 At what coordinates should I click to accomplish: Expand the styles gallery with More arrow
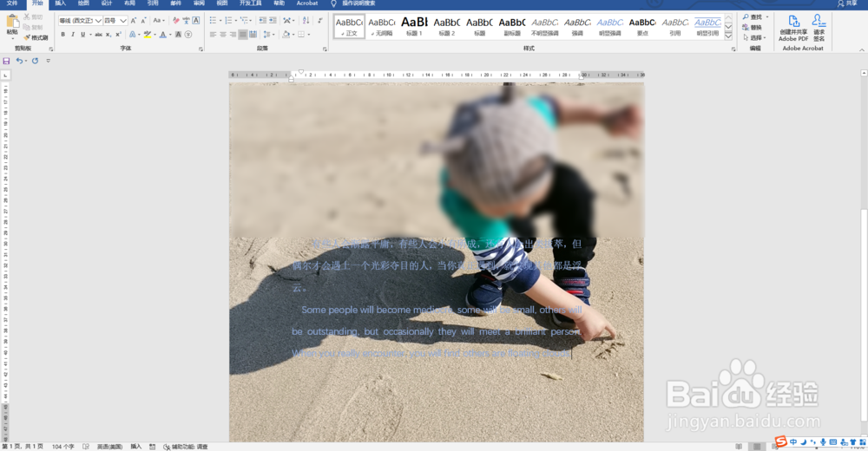coord(728,36)
